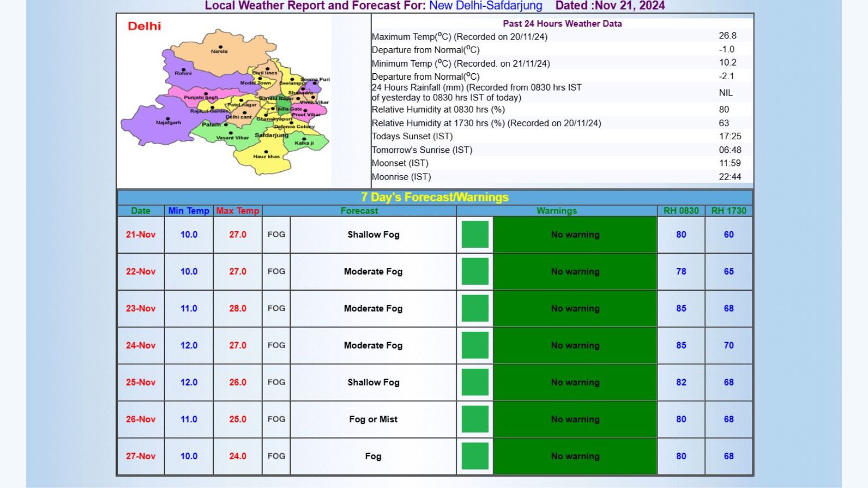The width and height of the screenshot is (868, 488).
Task: Click the Dated Nov 21, 2024 text
Action: point(610,6)
